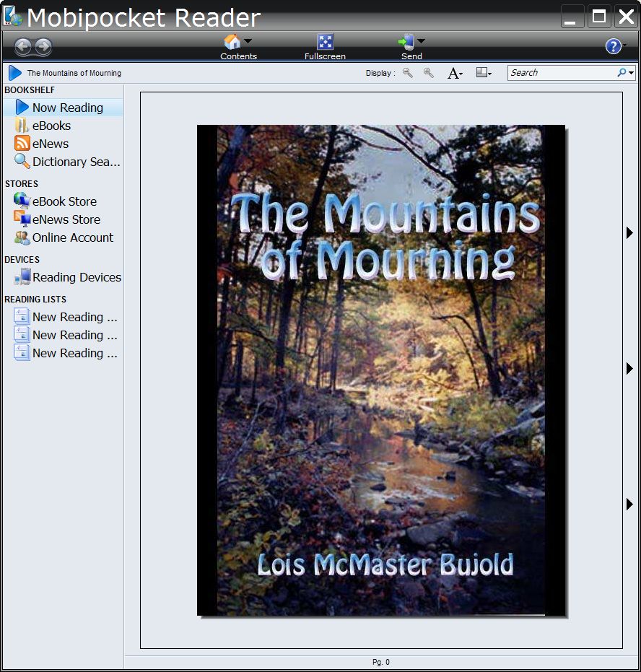Expand the Contents dropdown arrow
This screenshot has height=672, width=641.
(248, 40)
